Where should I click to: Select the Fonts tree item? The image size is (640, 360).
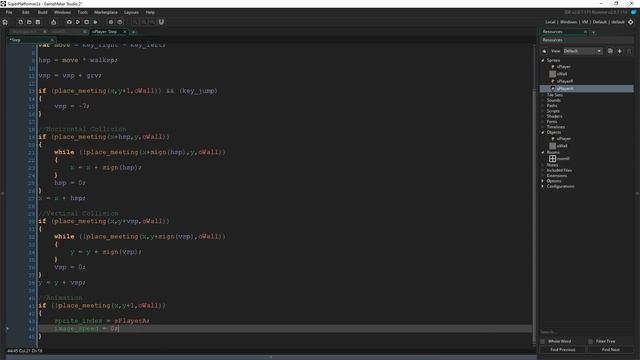click(x=552, y=122)
